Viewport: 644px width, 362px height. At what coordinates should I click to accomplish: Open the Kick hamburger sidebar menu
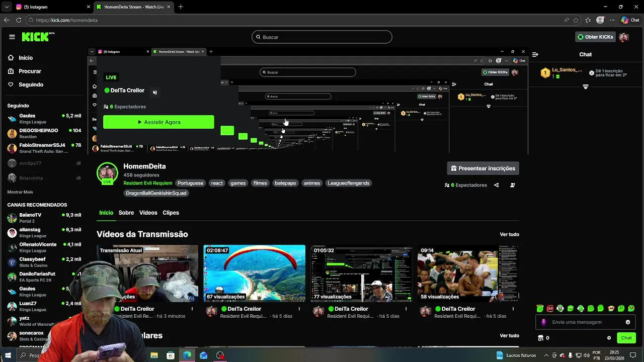coord(12,37)
